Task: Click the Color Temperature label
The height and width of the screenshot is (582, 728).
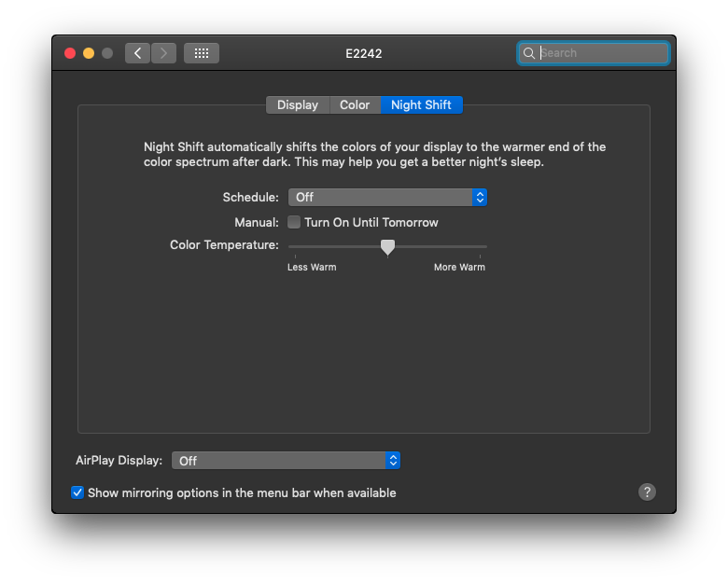Action: (224, 245)
